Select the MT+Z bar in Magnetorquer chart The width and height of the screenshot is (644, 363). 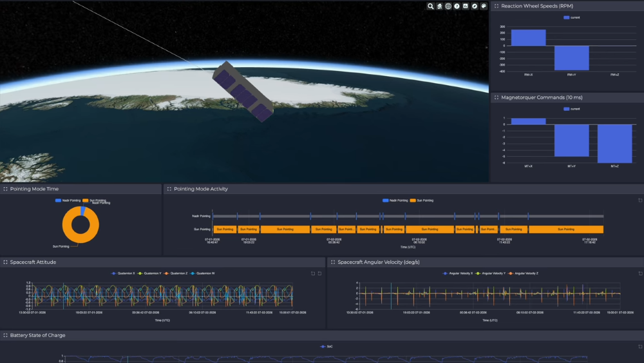(x=615, y=144)
